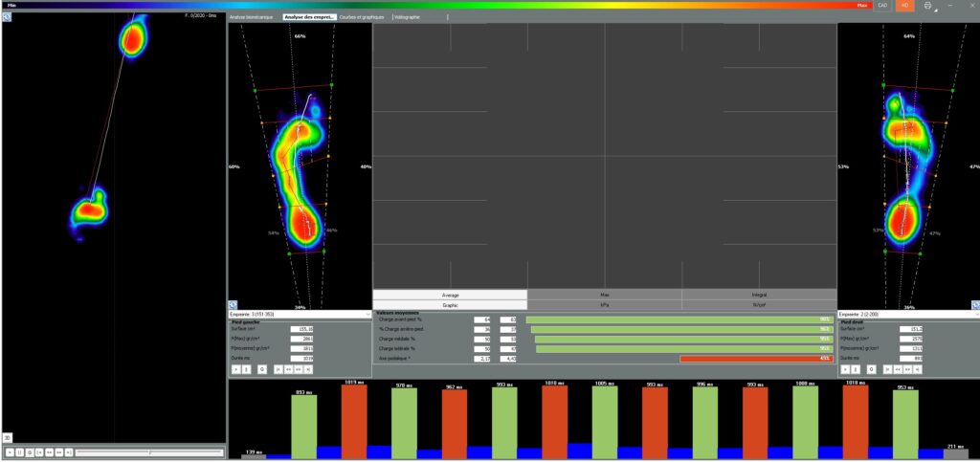Select the Integral button
Image resolution: width=980 pixels, height=462 pixels.
pyautogui.click(x=759, y=295)
